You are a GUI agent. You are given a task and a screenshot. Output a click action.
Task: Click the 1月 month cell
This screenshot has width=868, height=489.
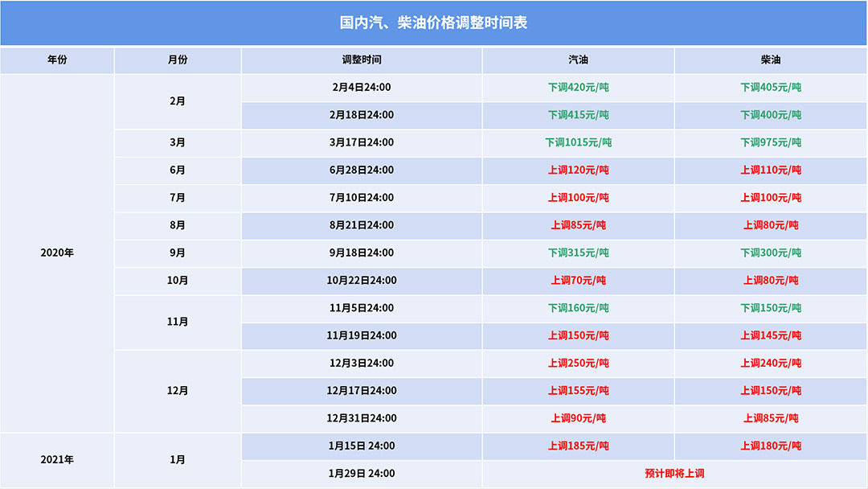coord(178,460)
